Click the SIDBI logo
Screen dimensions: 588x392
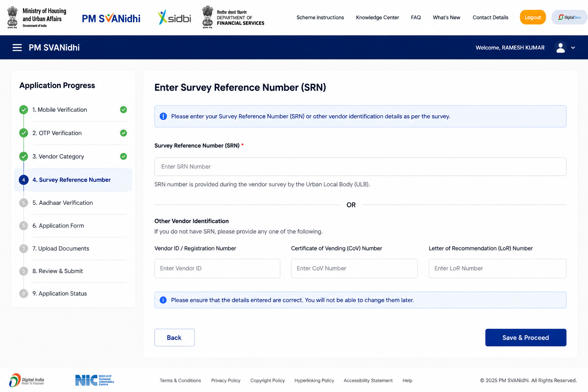click(x=174, y=18)
